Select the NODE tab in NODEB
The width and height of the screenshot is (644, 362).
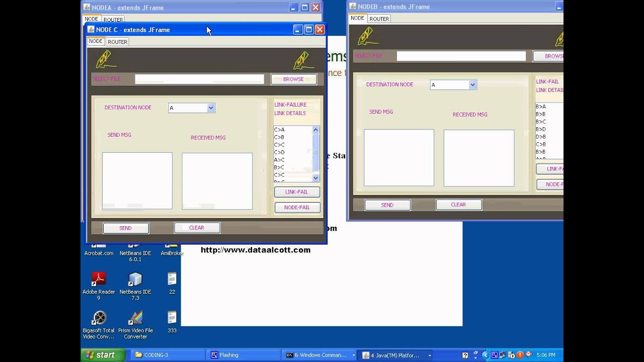pyautogui.click(x=357, y=18)
